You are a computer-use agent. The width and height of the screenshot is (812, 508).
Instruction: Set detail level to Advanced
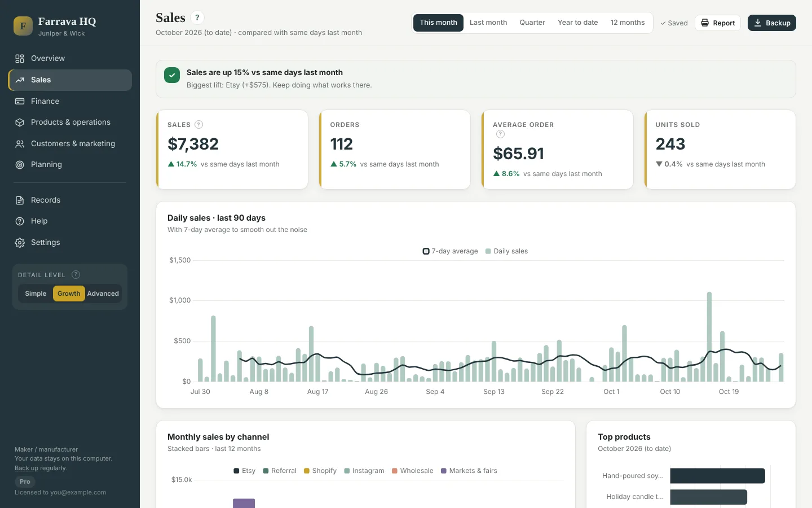click(103, 294)
